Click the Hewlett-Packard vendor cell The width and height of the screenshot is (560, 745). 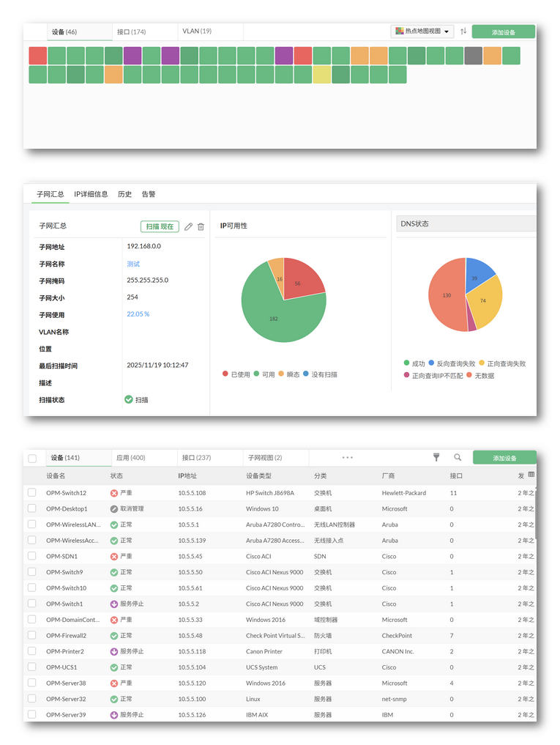[x=404, y=493]
